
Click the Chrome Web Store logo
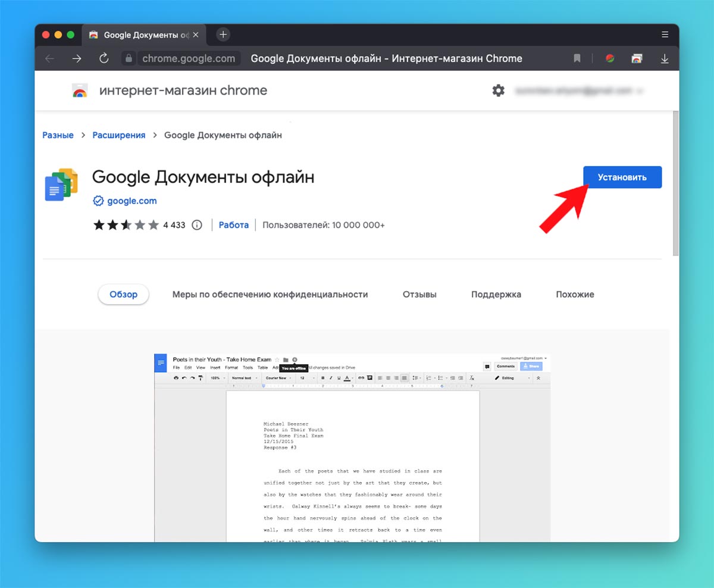pyautogui.click(x=80, y=91)
